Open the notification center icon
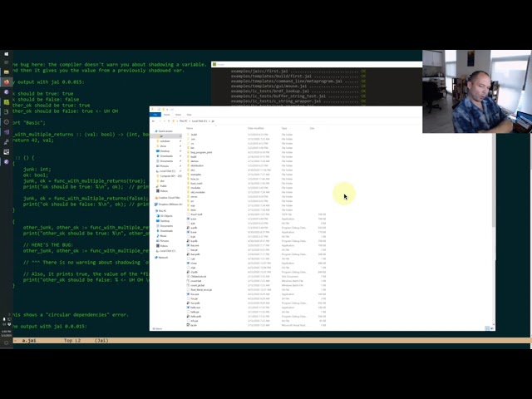532x399 pixels. 6,342
